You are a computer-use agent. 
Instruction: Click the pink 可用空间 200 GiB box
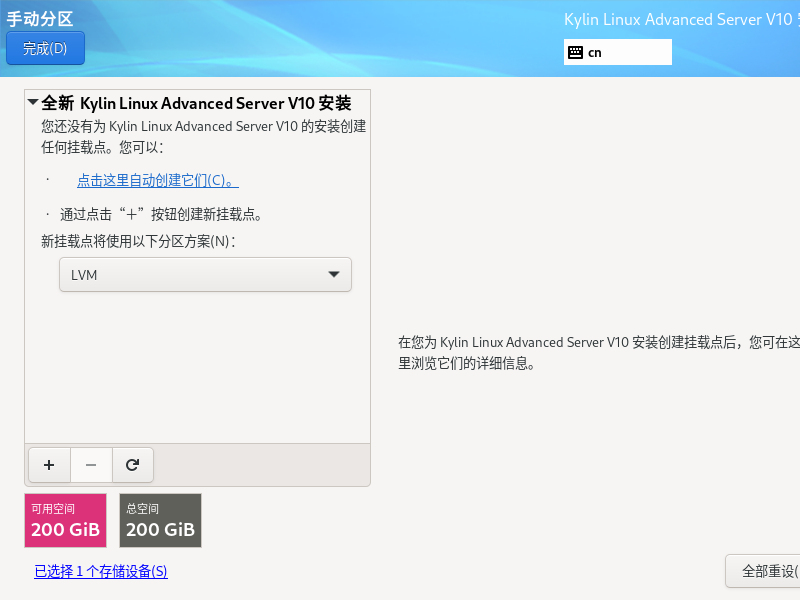click(x=65, y=520)
